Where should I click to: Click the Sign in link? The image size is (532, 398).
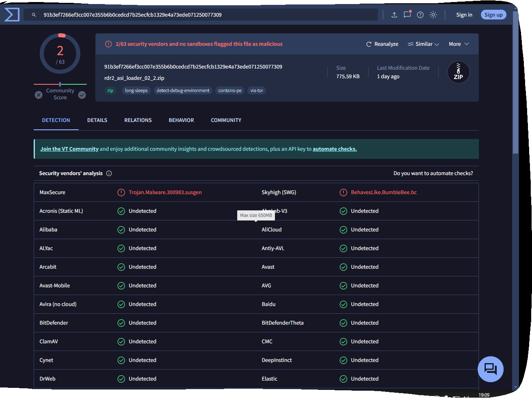(464, 15)
